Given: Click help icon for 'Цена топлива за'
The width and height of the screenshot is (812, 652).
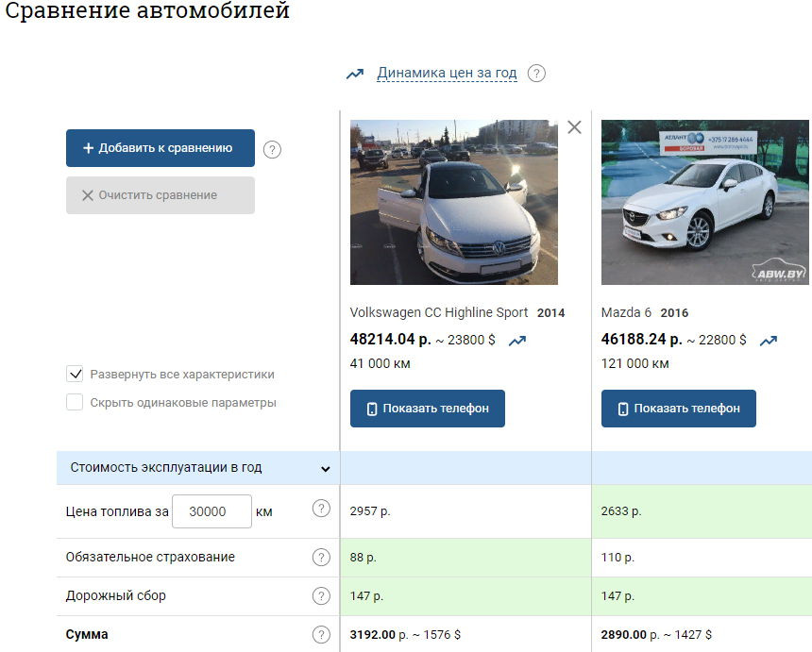Looking at the screenshot, I should pos(321,509).
